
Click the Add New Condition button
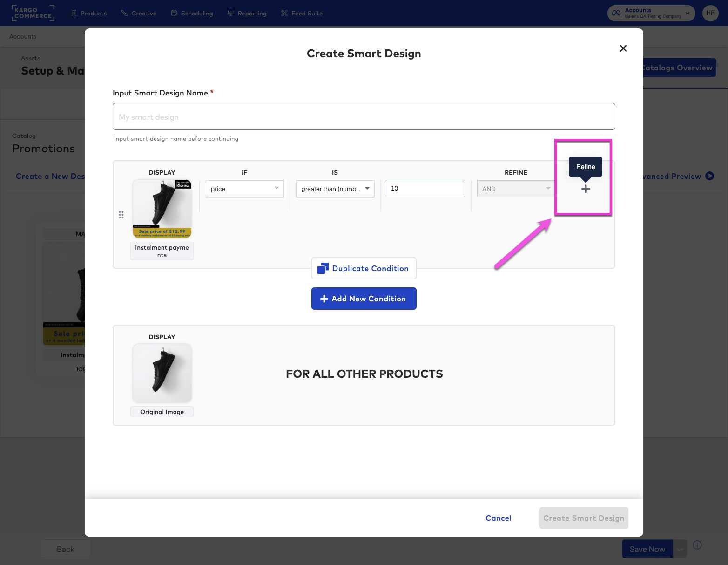click(x=364, y=299)
